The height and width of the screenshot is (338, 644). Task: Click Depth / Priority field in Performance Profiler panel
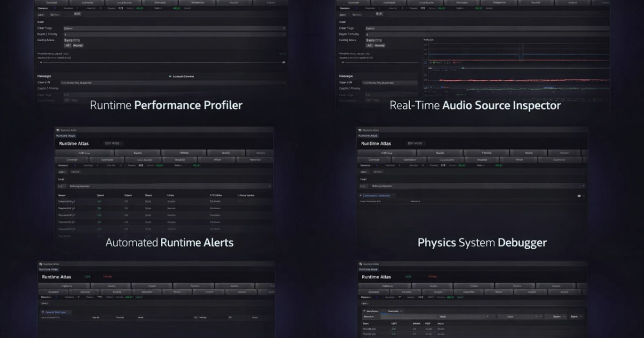pyautogui.click(x=174, y=34)
